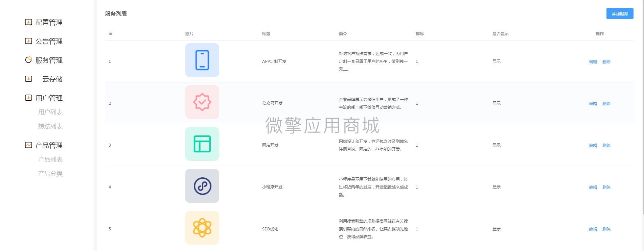The width and height of the screenshot is (644, 251).
Task: Delete the 公众号开发 row
Action: [606, 103]
